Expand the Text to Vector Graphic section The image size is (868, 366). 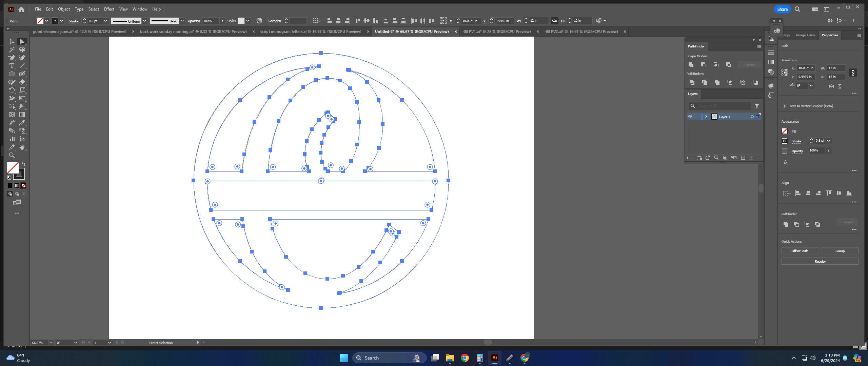coord(784,106)
